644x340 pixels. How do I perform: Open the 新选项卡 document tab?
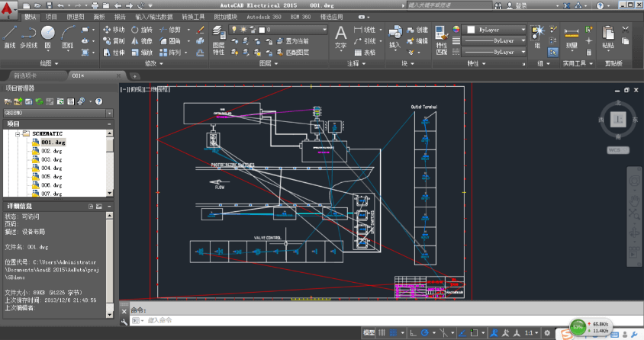pos(24,76)
